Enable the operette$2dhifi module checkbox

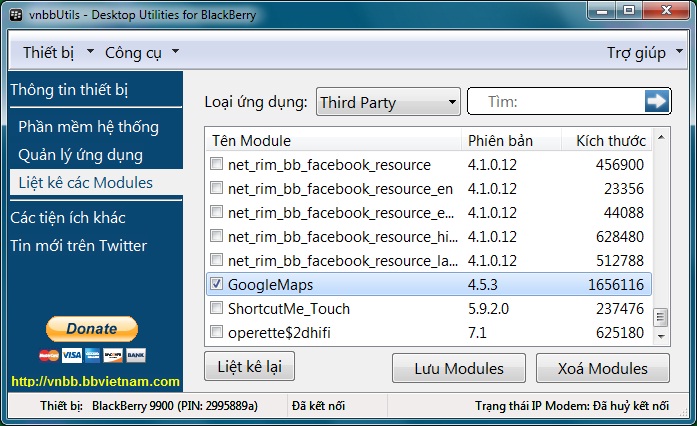tap(216, 332)
